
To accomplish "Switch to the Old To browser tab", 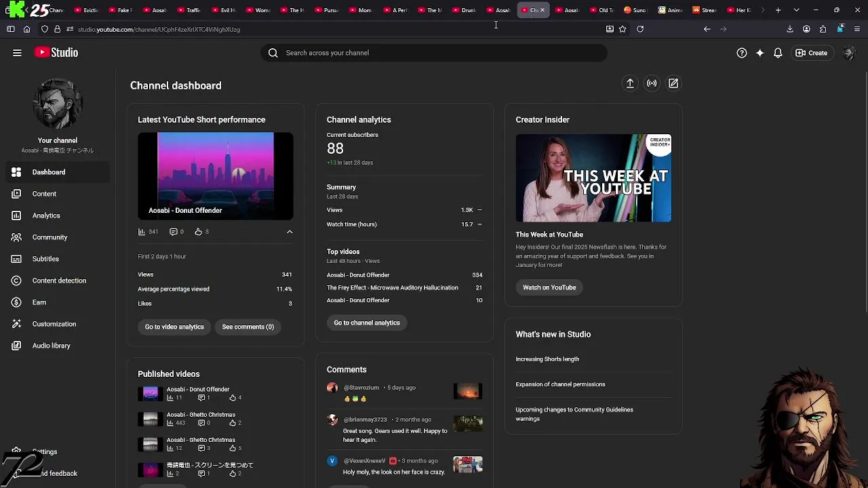I will (601, 10).
